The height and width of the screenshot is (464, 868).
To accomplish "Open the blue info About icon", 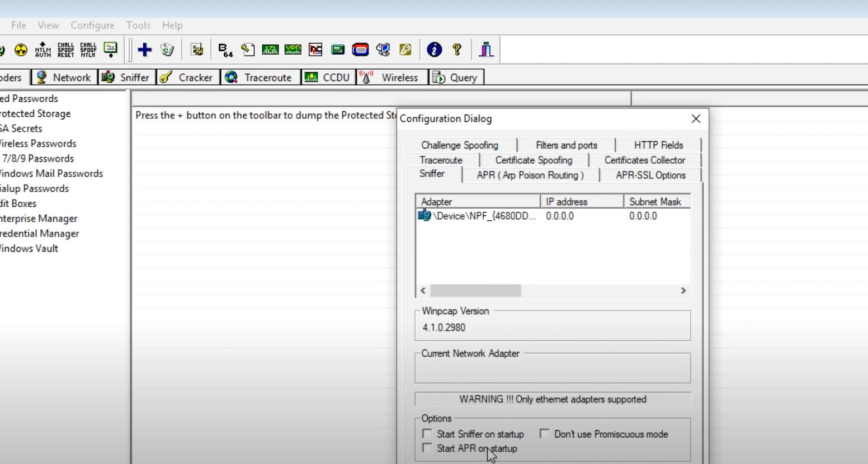I will click(x=434, y=50).
